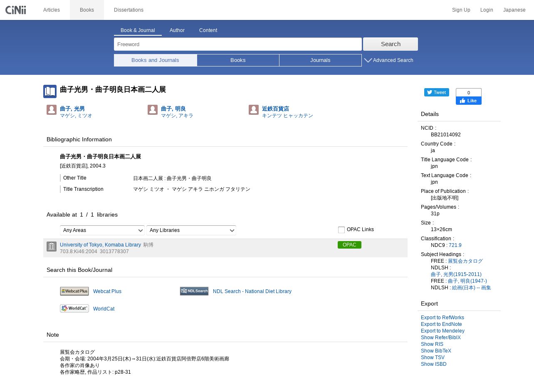Click the author icon for 曲子, 明良
The height and width of the screenshot is (392, 534).
153,110
